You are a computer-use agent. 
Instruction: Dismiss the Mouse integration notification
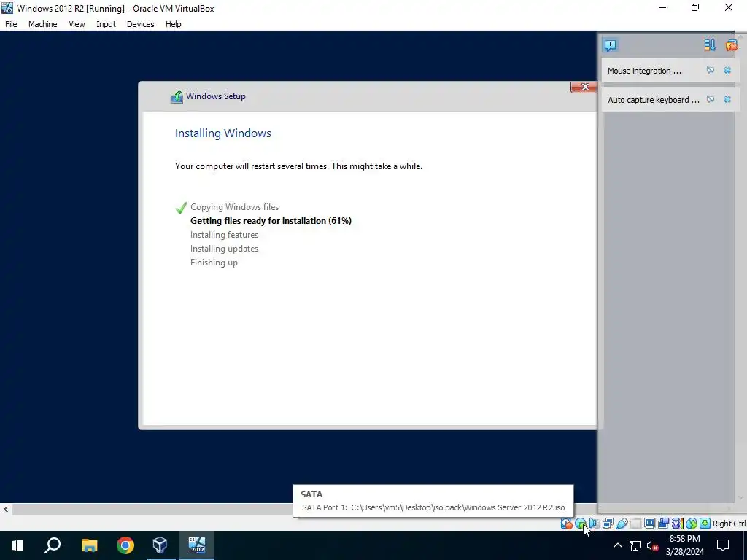(727, 71)
